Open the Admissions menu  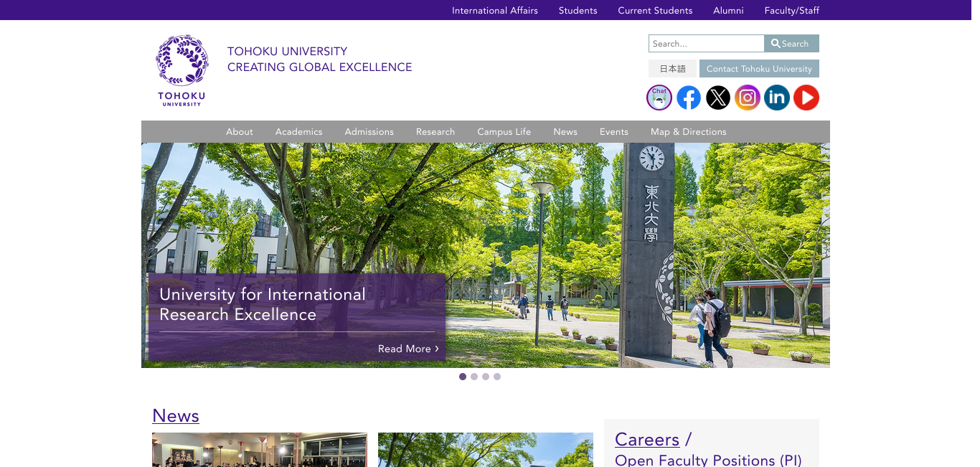pos(369,132)
